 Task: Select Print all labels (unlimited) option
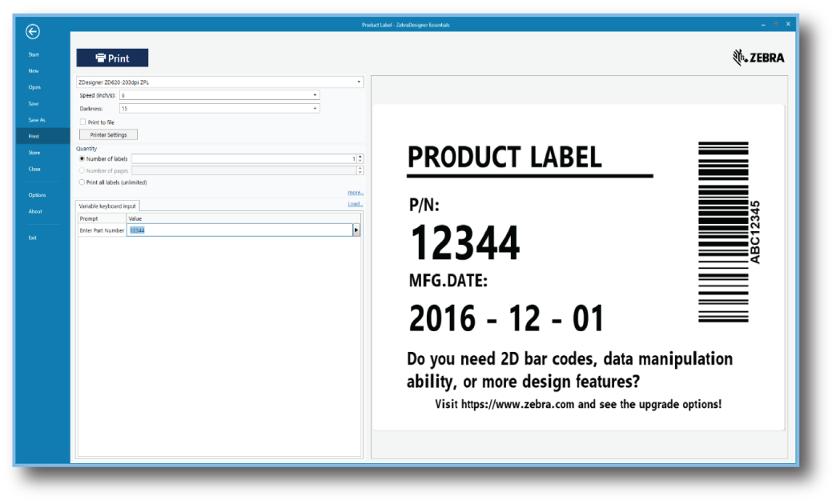tap(81, 182)
